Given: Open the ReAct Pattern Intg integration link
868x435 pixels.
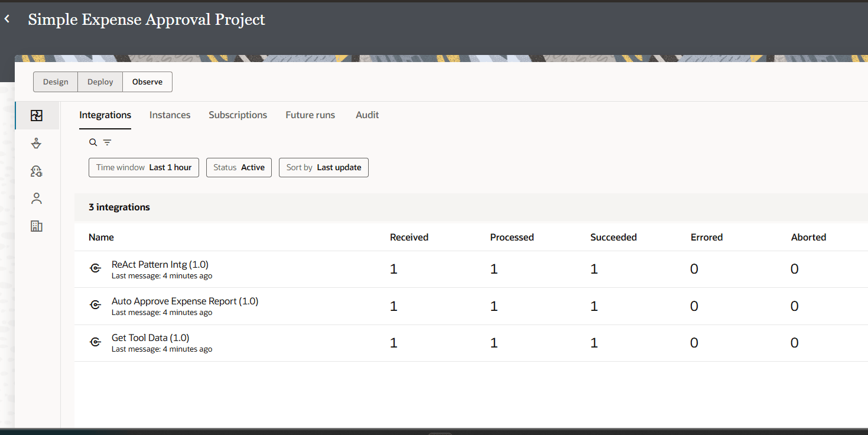Looking at the screenshot, I should 160,264.
